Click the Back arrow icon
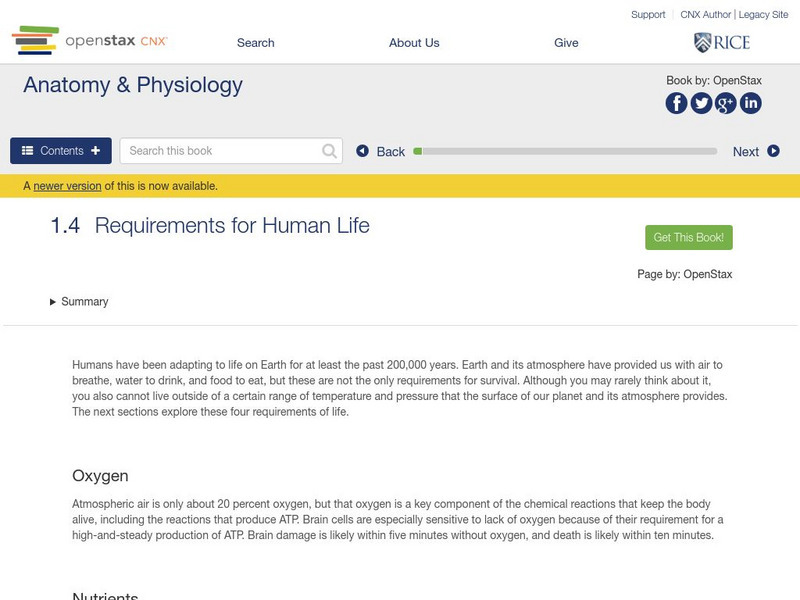This screenshot has height=600, width=800. tap(362, 151)
